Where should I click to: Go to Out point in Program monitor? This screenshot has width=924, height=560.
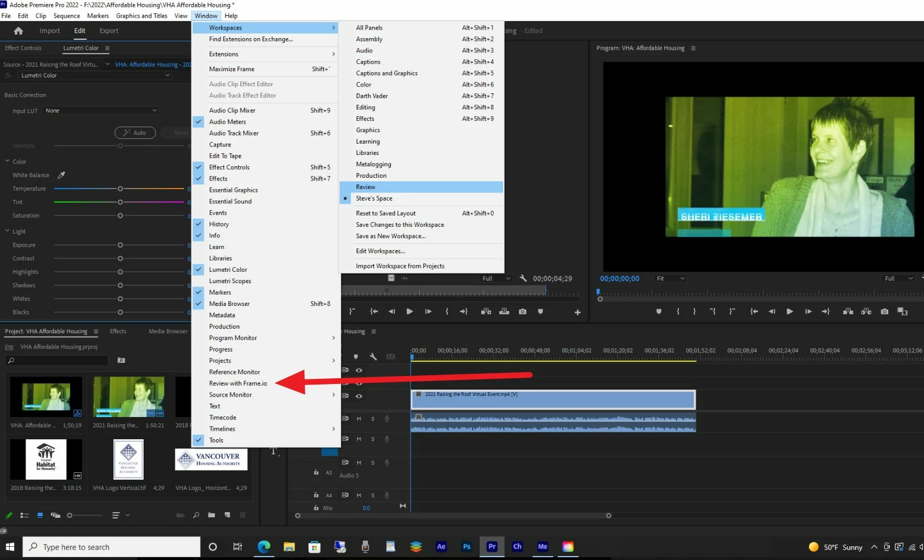click(825, 312)
